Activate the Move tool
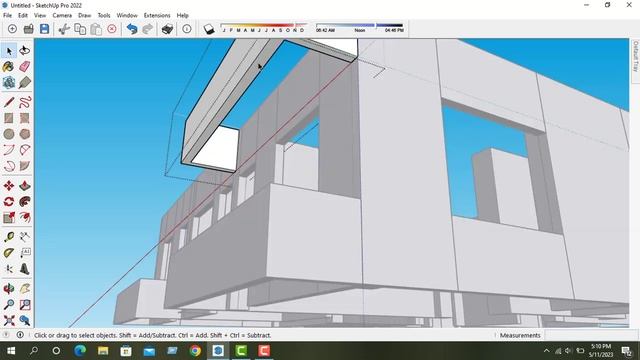640x360 pixels. point(9,186)
